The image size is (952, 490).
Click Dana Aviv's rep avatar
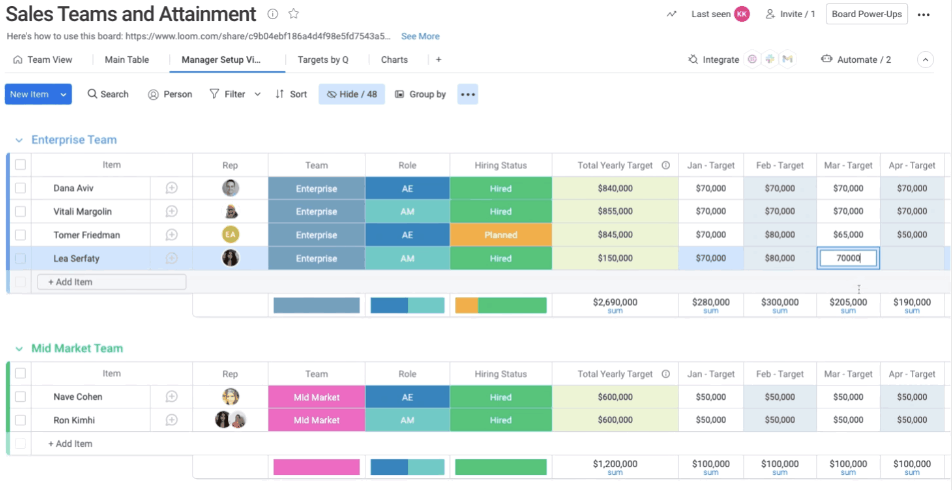click(x=230, y=188)
